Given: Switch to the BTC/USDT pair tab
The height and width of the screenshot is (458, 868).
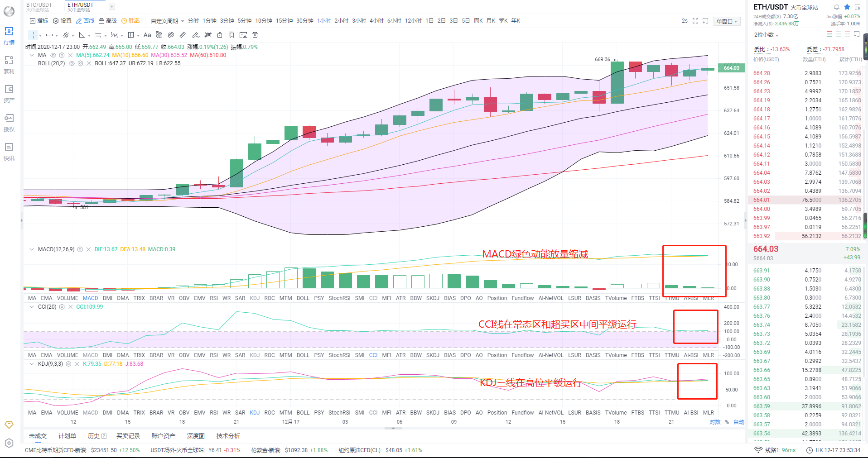Looking at the screenshot, I should [x=39, y=5].
